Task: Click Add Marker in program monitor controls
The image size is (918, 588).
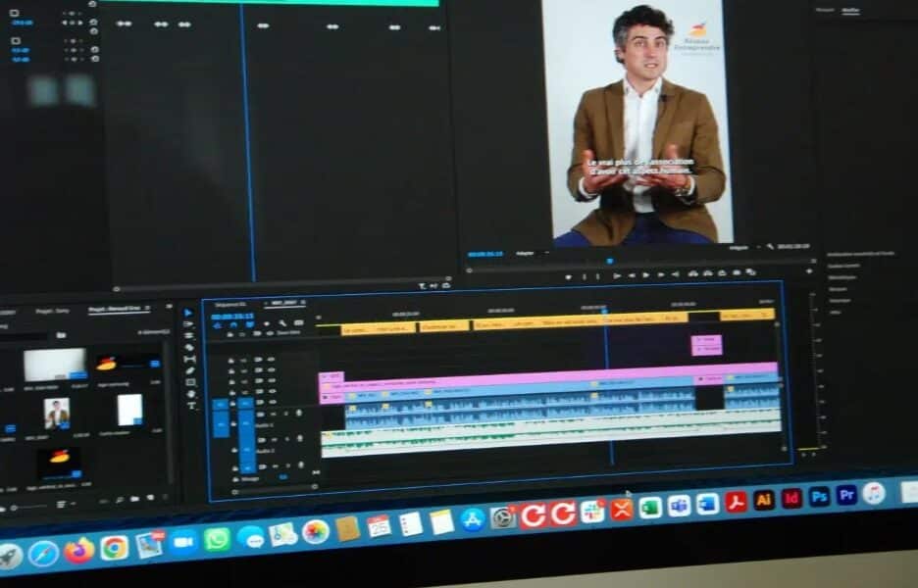Action: [x=568, y=276]
